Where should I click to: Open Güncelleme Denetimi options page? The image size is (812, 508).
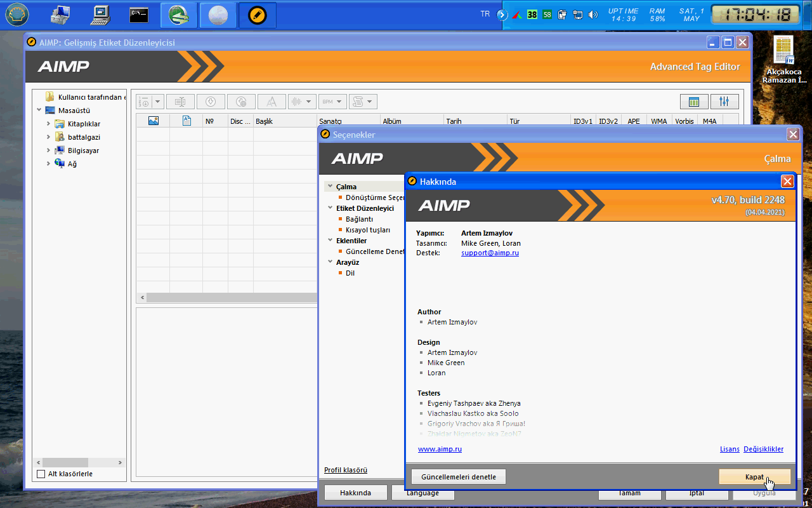tap(375, 251)
